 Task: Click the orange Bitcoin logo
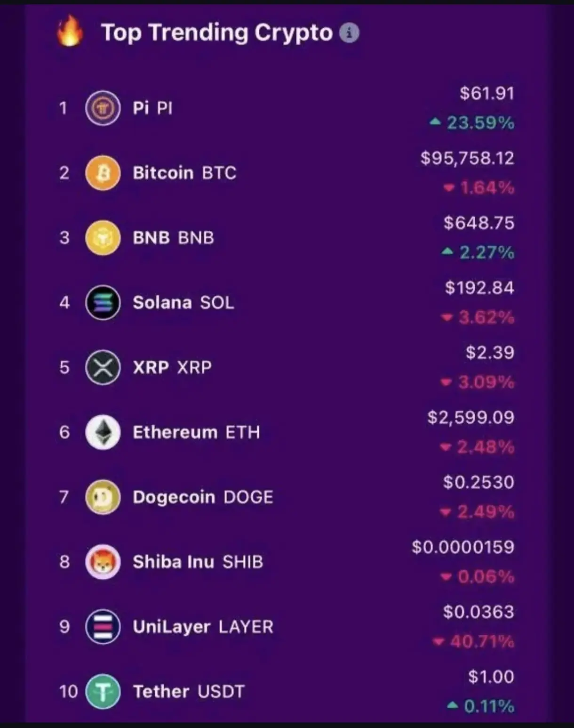tap(103, 173)
